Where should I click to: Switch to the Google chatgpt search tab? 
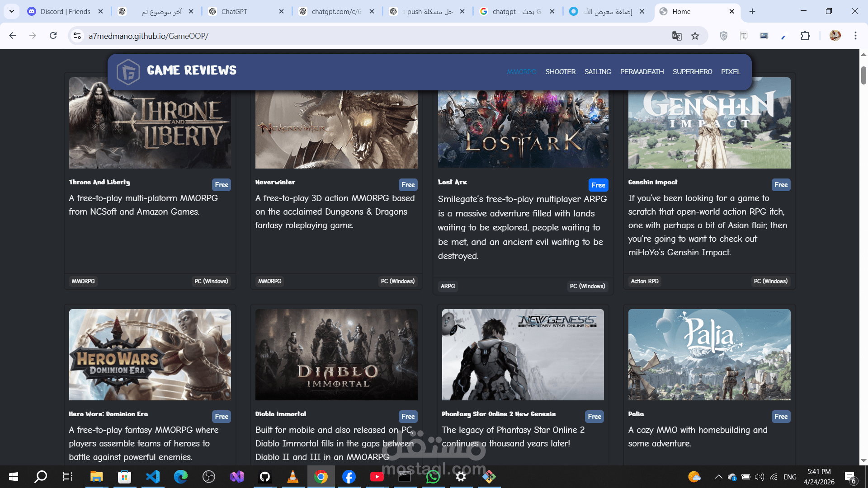pos(518,11)
